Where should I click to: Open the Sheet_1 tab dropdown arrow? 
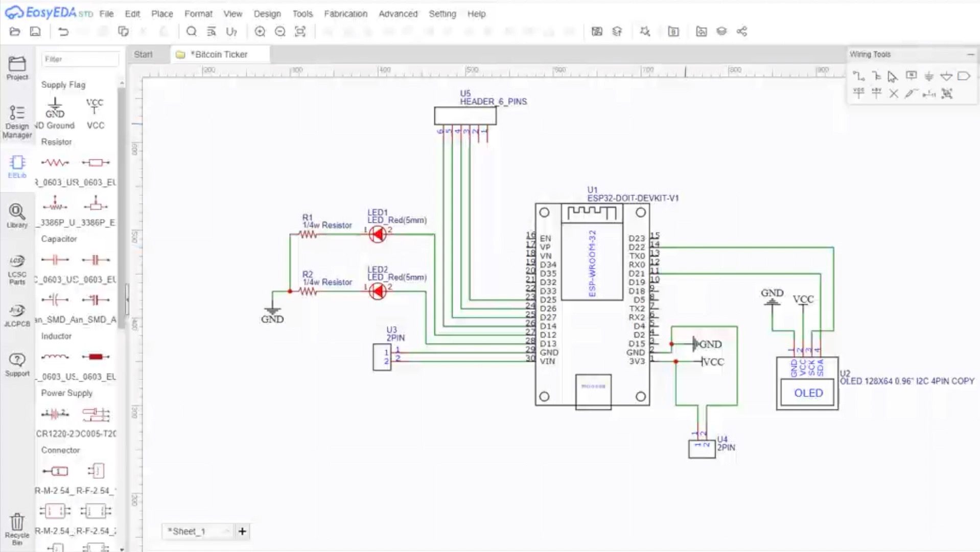(x=226, y=532)
